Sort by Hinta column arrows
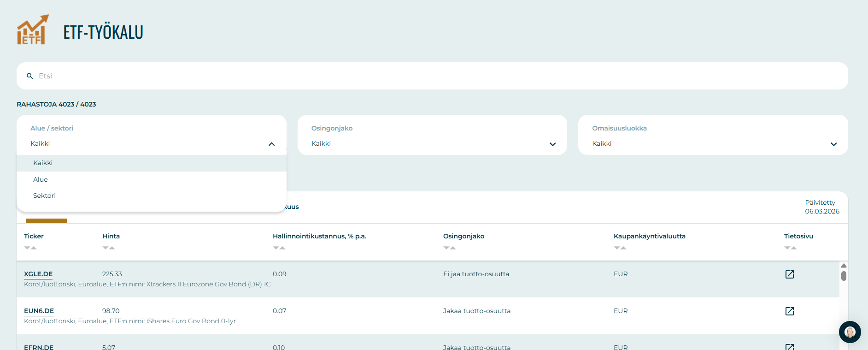The image size is (868, 350). point(109,248)
